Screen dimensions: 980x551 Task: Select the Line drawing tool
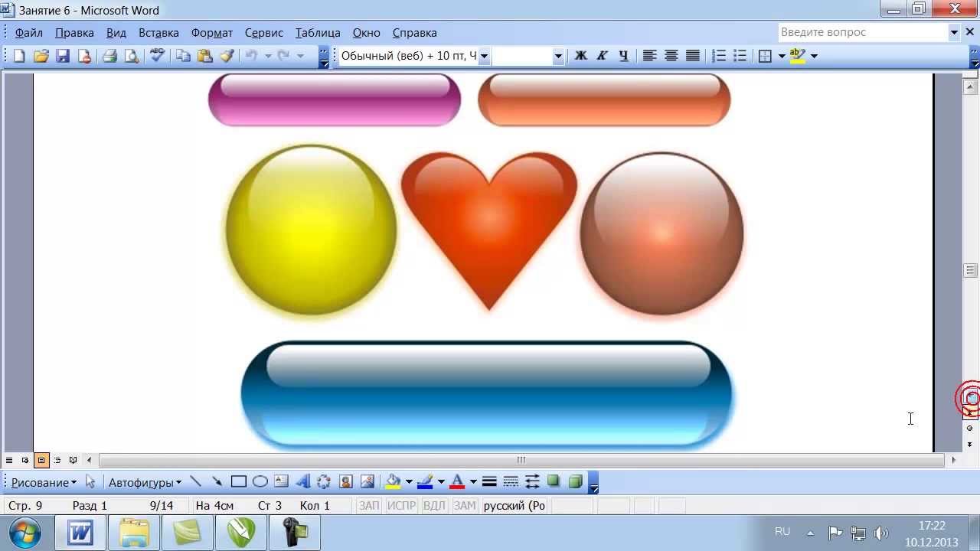(x=195, y=482)
